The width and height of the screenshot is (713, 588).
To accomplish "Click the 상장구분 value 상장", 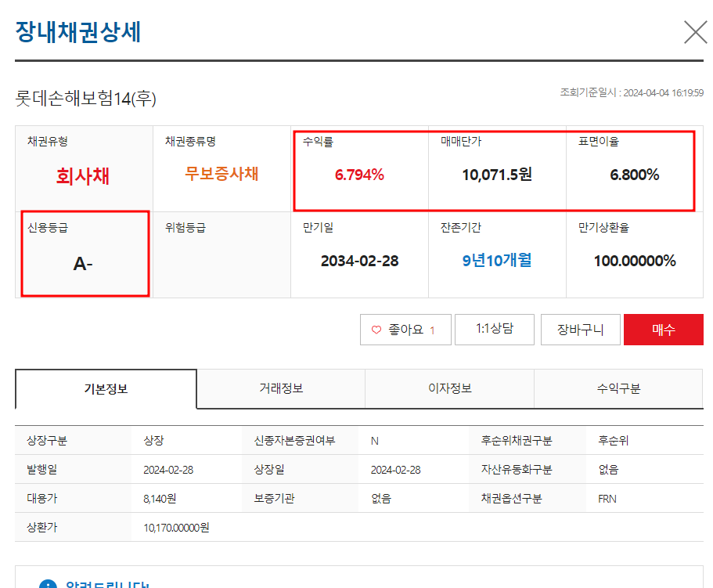I will (x=153, y=441).
